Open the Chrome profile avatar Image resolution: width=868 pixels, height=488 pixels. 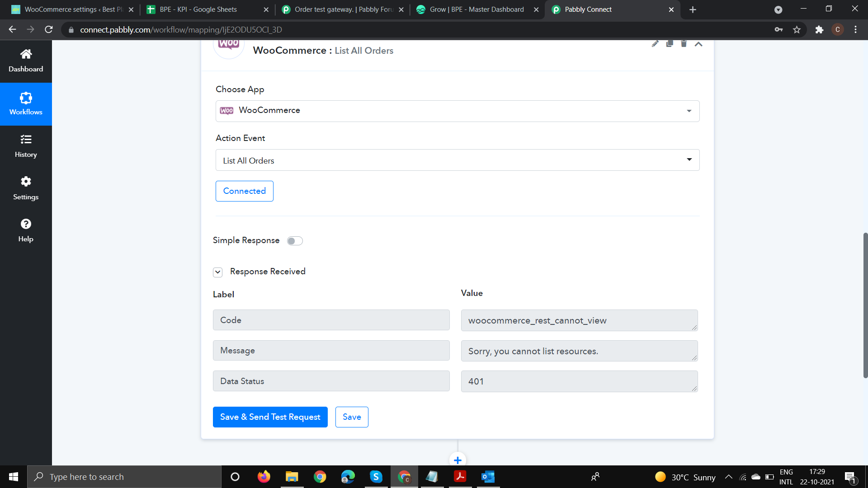coord(838,30)
